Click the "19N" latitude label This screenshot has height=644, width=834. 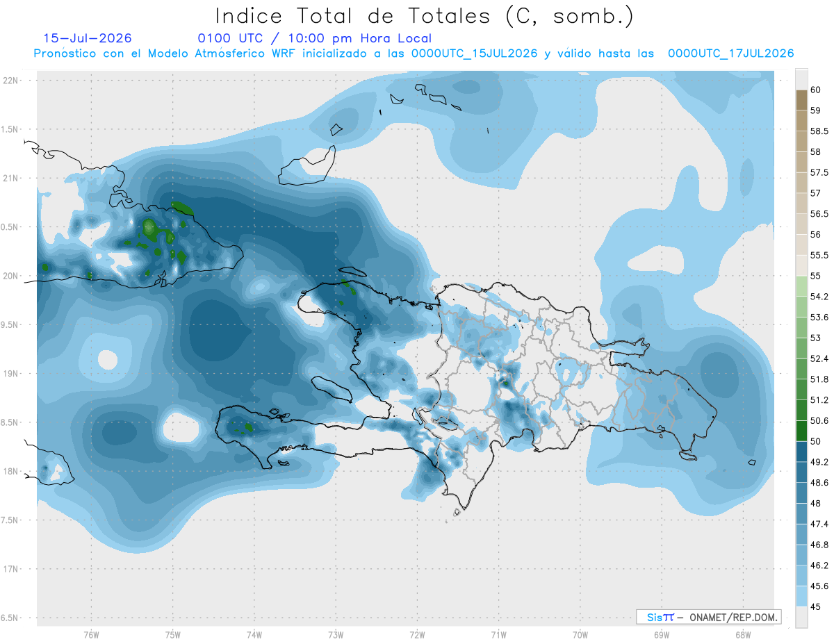tap(11, 373)
